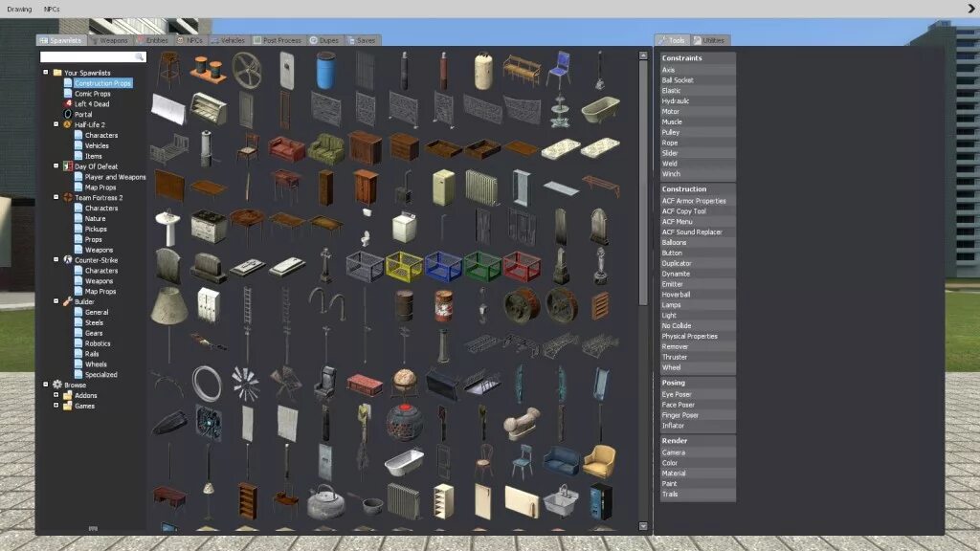Image resolution: width=980 pixels, height=551 pixels.
Task: Select the Rope constraint tool
Action: click(698, 143)
